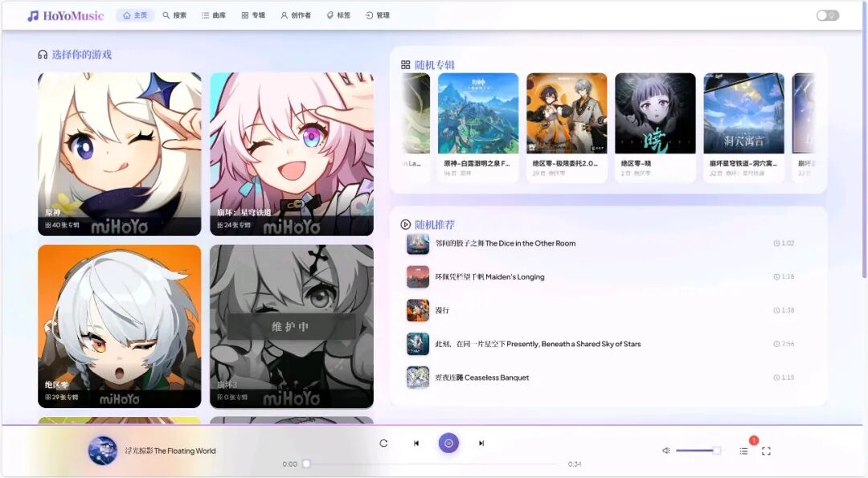
Task: Open album 崩坏星穹铁道-洞穴寓言 thumbnail
Action: coord(743,113)
